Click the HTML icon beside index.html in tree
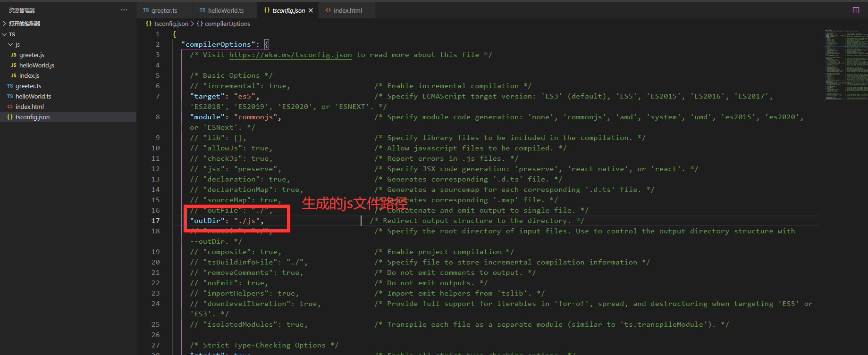The width and height of the screenshot is (868, 355). coord(10,107)
